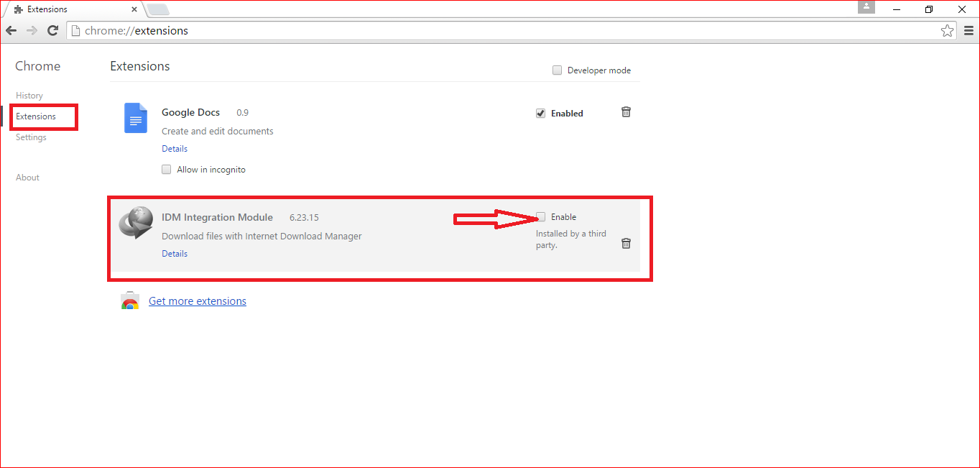Open Details link for Google Docs
Image resolution: width=980 pixels, height=468 pixels.
coord(175,149)
